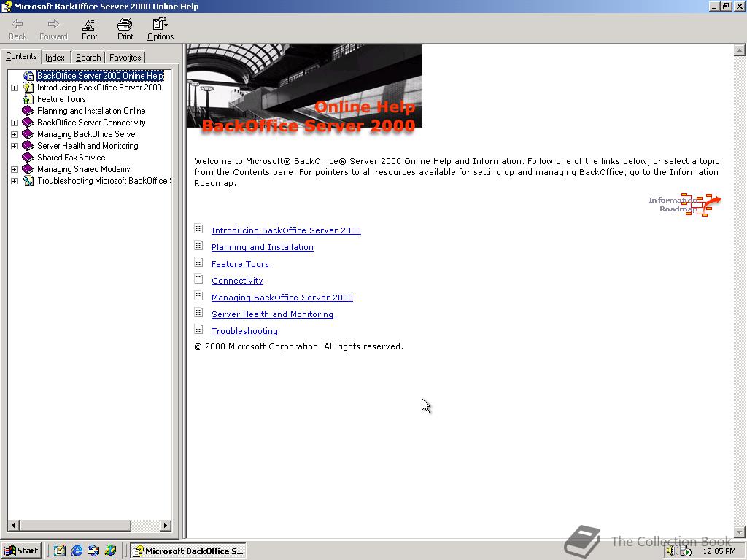Select BackOffice Server Connectivity tree item
This screenshot has height=560, width=747.
coord(91,122)
